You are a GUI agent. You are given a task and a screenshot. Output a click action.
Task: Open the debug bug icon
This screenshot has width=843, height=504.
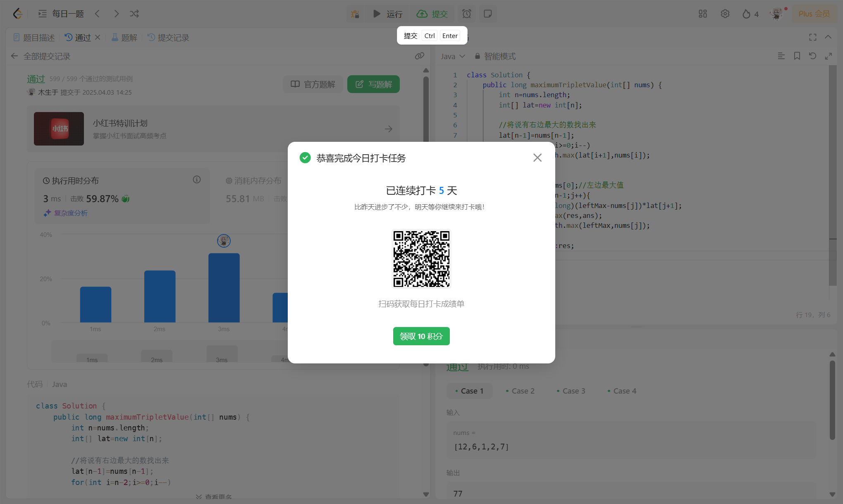pyautogui.click(x=355, y=14)
